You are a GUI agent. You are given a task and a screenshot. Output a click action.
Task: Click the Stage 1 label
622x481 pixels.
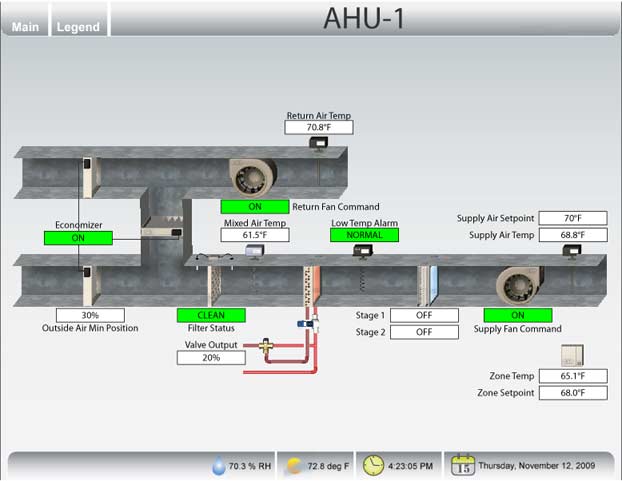(370, 315)
